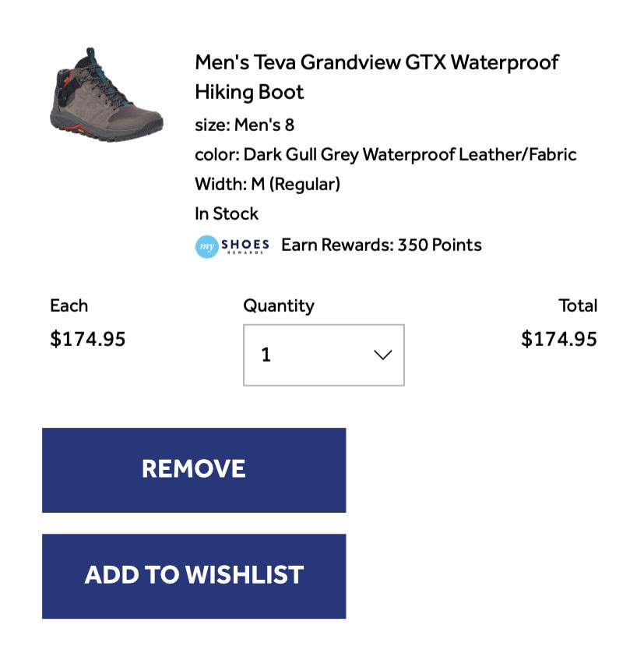Click the Width: M (Regular) text
644x653 pixels.
click(x=267, y=184)
